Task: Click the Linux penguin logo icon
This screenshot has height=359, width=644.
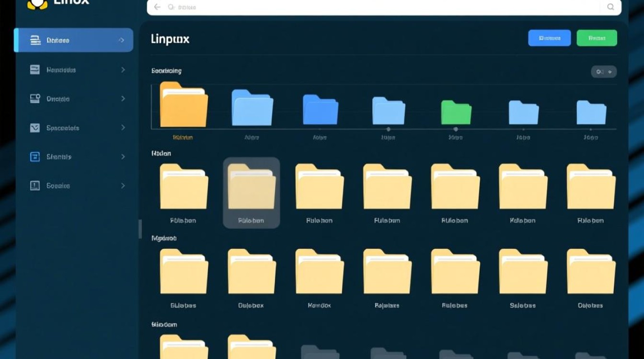Action: point(37,4)
